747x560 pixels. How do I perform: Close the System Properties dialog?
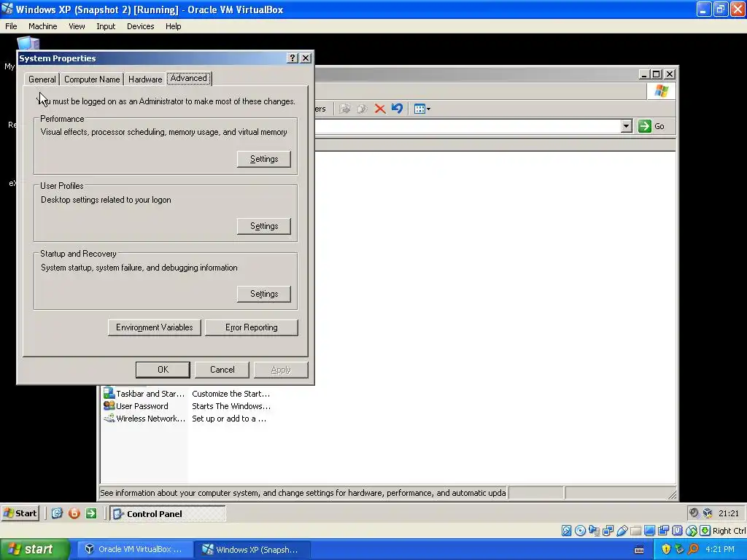306,58
